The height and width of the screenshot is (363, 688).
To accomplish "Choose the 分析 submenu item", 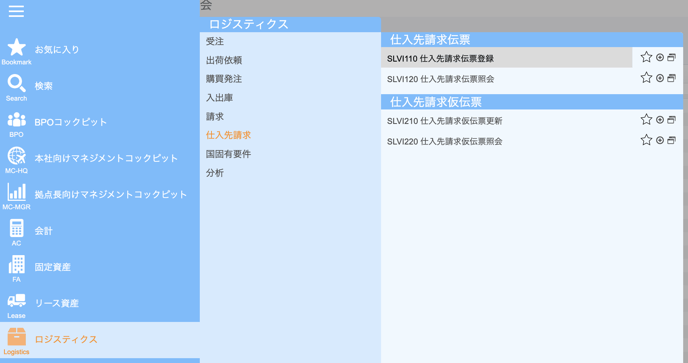I will point(215,173).
